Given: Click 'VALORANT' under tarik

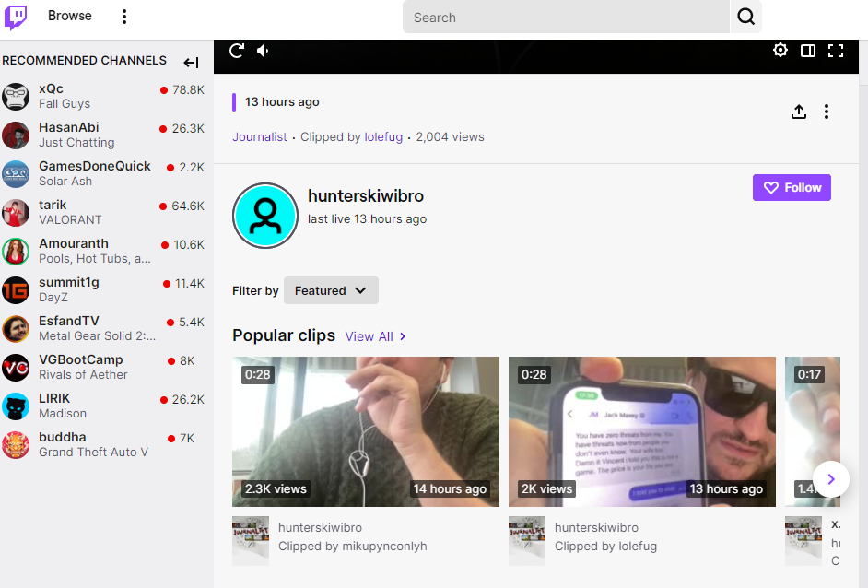Looking at the screenshot, I should pos(70,220).
